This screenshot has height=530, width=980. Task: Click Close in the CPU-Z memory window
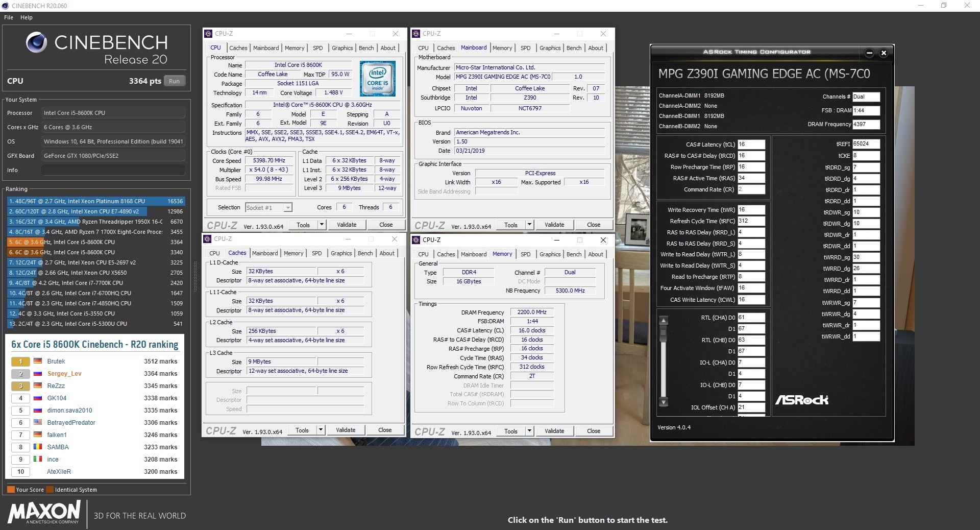594,431
